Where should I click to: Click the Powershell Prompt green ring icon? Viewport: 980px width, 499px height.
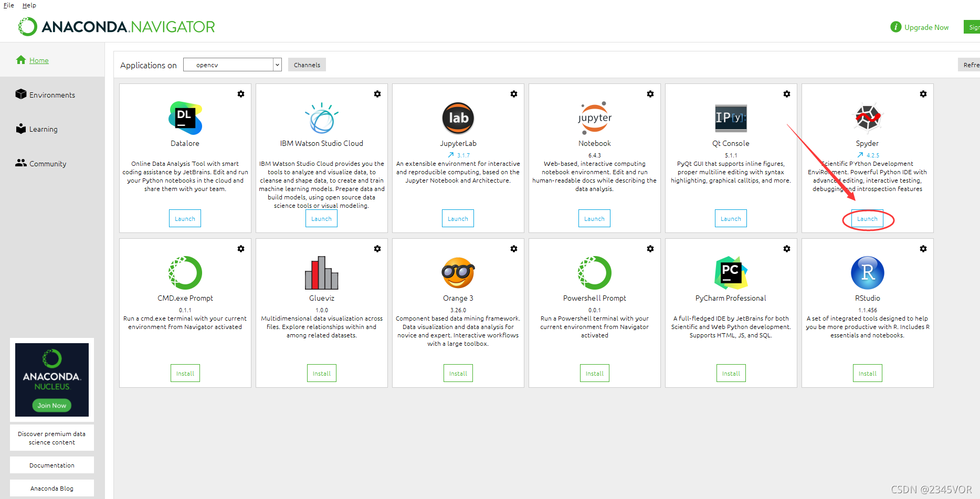595,273
